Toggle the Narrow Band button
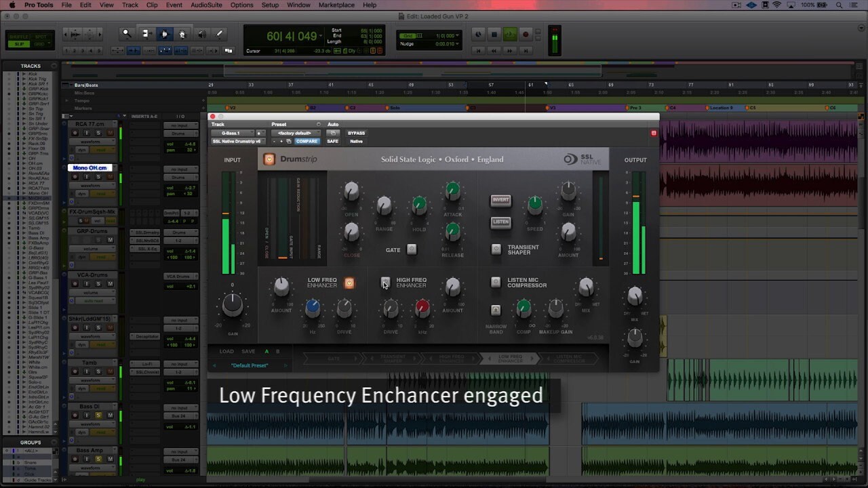 496,310
